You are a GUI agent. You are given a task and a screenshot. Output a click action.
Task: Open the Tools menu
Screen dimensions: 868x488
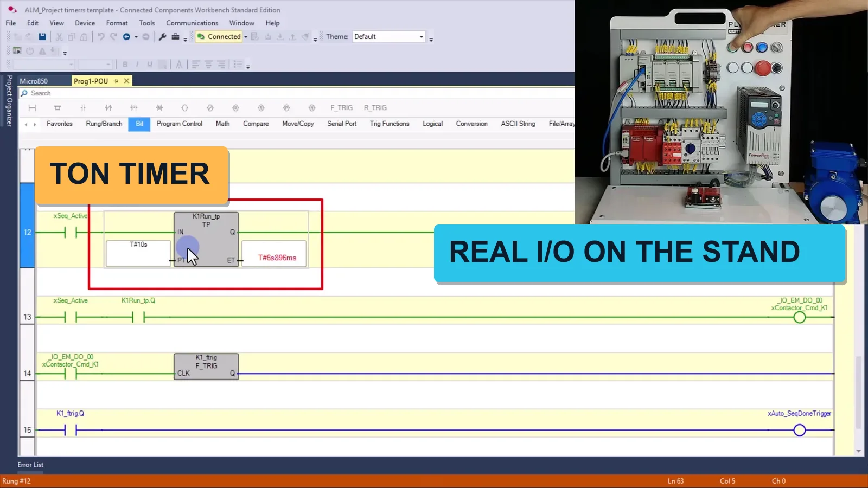[146, 23]
